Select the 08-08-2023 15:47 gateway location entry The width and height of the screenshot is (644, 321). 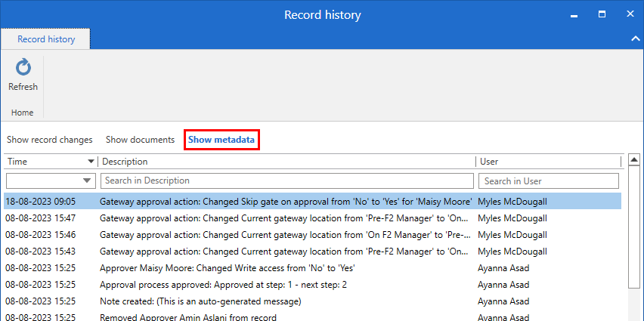pos(286,218)
